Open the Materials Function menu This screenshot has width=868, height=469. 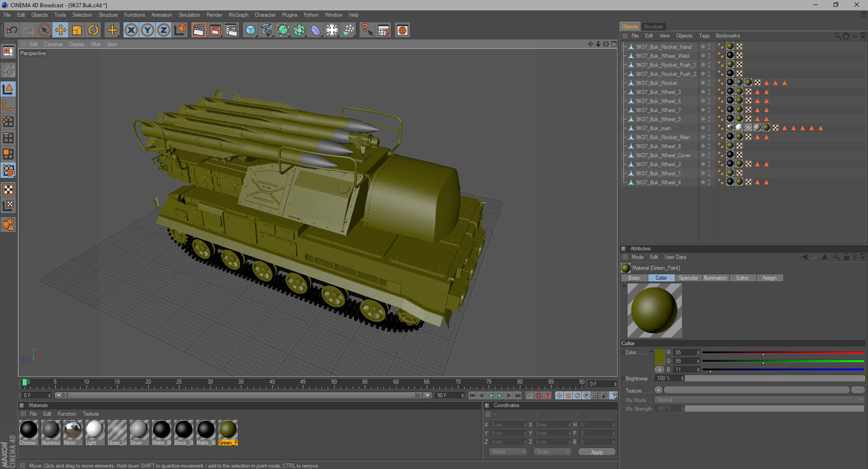pos(67,414)
